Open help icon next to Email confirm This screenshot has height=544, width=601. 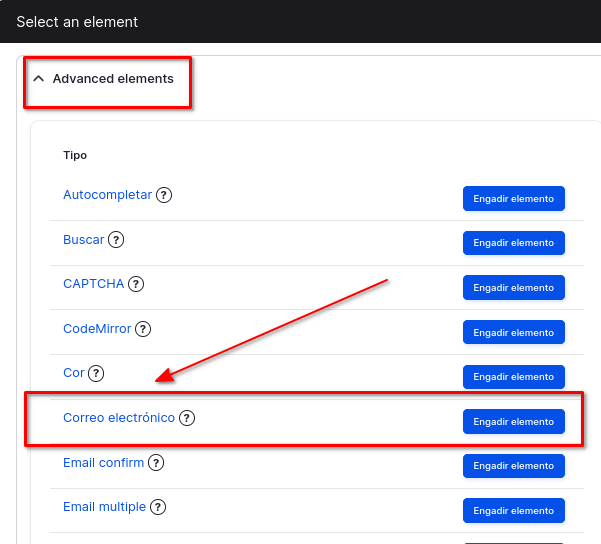[156, 463]
